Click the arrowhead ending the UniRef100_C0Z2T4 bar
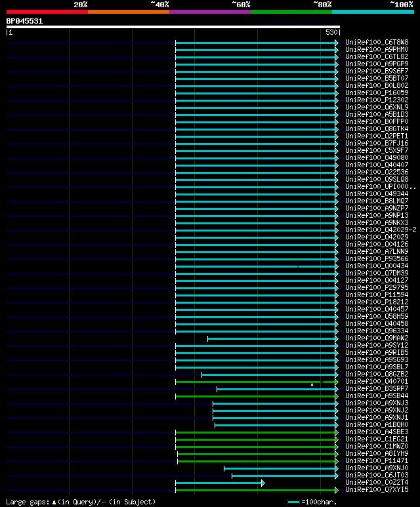The image size is (420, 507). pyautogui.click(x=263, y=483)
